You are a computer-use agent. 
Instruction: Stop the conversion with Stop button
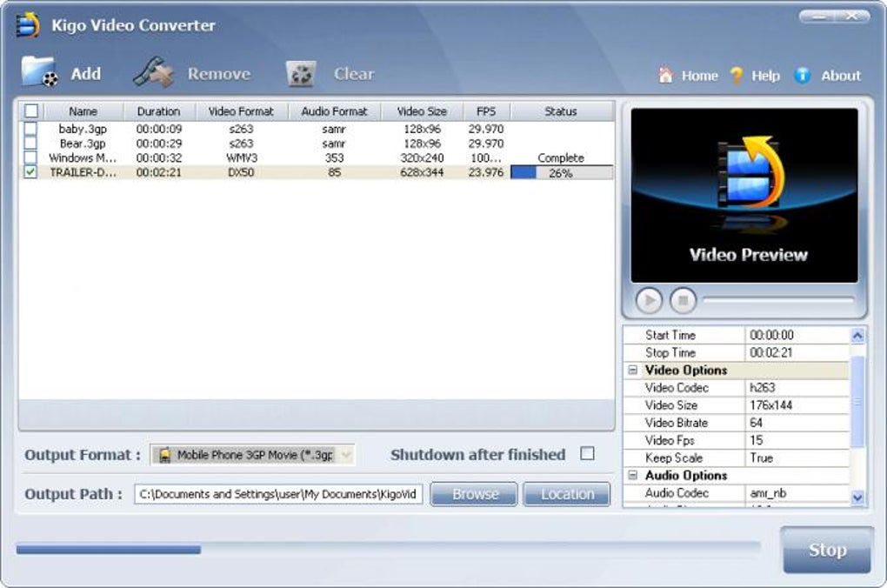pos(826,550)
